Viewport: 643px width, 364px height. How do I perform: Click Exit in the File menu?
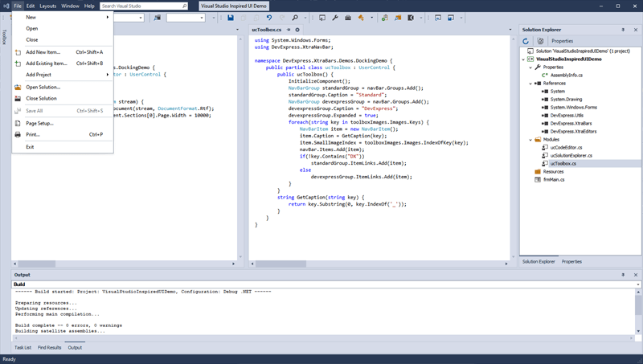(x=63, y=147)
